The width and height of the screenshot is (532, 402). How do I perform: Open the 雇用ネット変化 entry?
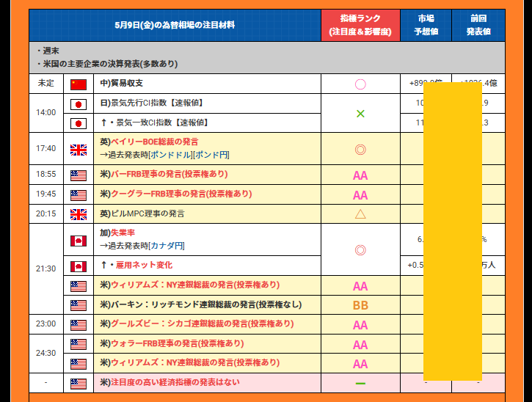click(x=145, y=265)
